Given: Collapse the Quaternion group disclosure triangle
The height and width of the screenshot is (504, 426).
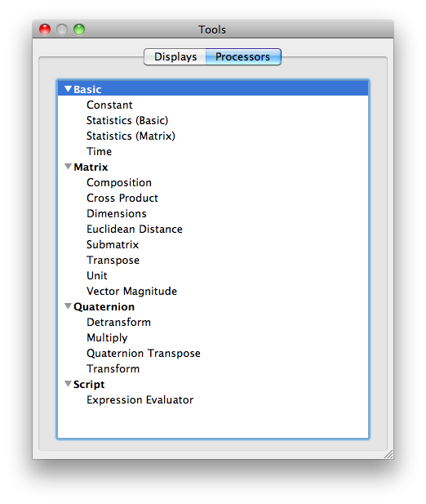Looking at the screenshot, I should [x=68, y=306].
